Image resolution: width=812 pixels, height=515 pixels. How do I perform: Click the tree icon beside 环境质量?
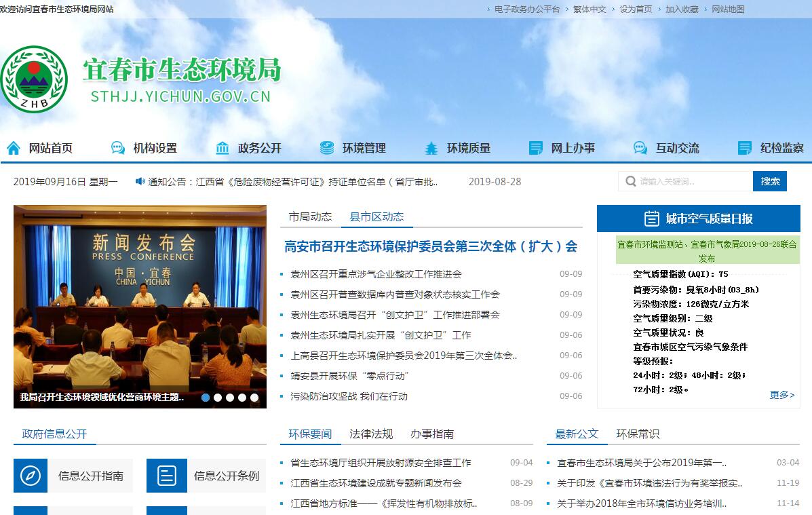[x=431, y=148]
